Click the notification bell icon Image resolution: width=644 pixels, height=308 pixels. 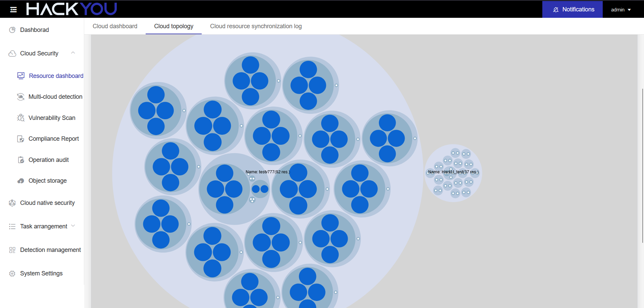556,10
